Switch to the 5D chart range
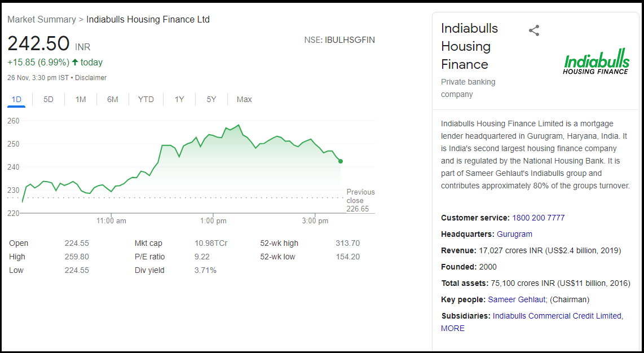Image resolution: width=644 pixels, height=353 pixels. (x=48, y=99)
